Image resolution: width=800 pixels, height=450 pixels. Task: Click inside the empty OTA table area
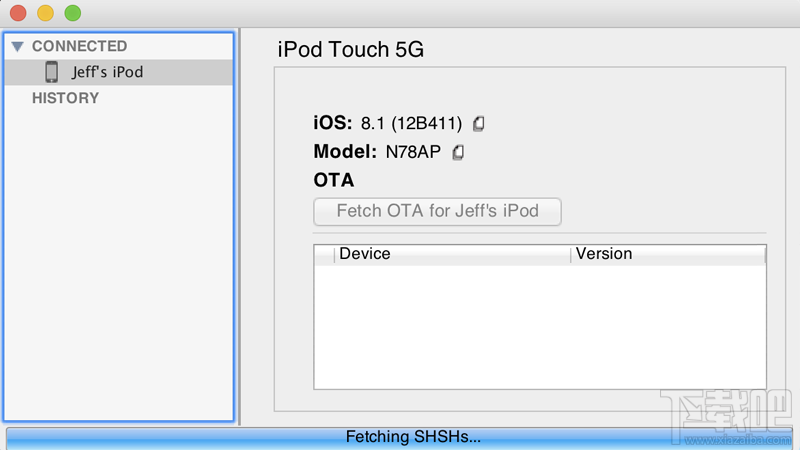(540, 327)
